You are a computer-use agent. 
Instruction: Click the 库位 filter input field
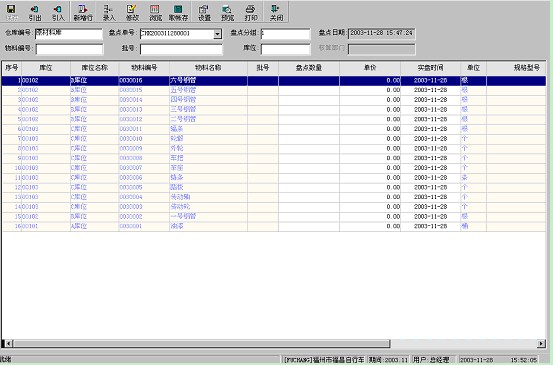pyautogui.click(x=285, y=49)
